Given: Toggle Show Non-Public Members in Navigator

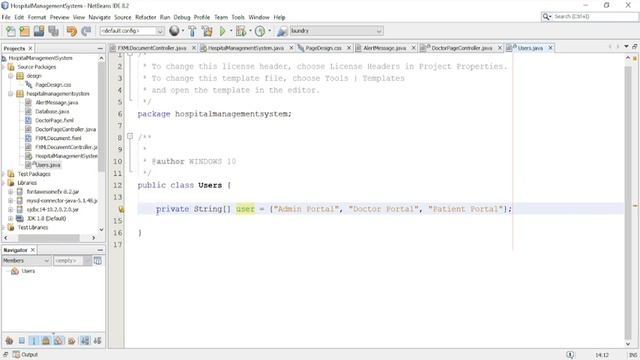Looking at the screenshot, I should tap(46, 340).
